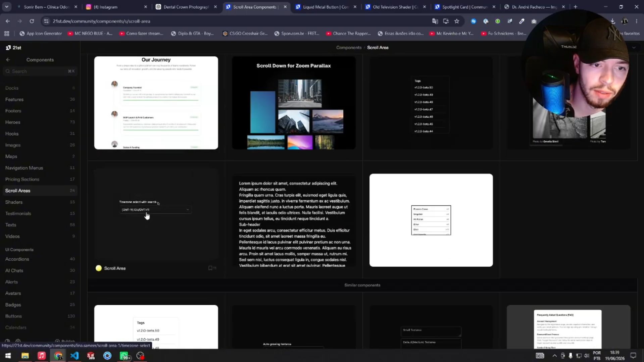Go back to the previous browser page
The height and width of the screenshot is (362, 644).
tap(7, 21)
